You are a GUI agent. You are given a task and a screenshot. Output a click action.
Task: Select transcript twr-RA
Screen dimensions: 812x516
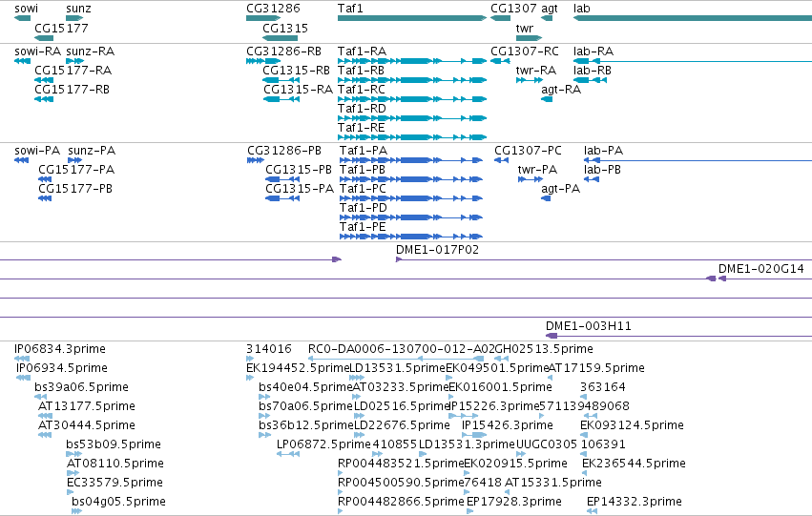coord(536,71)
